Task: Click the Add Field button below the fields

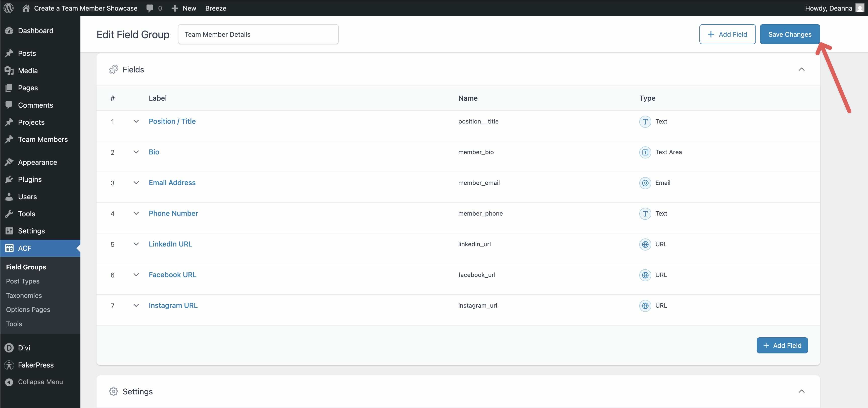Action: click(782, 345)
